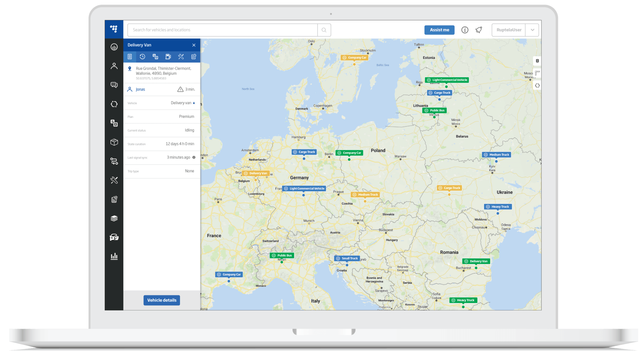644x355 pixels.
Task: Click the rocket icon in the header
Action: [x=479, y=30]
